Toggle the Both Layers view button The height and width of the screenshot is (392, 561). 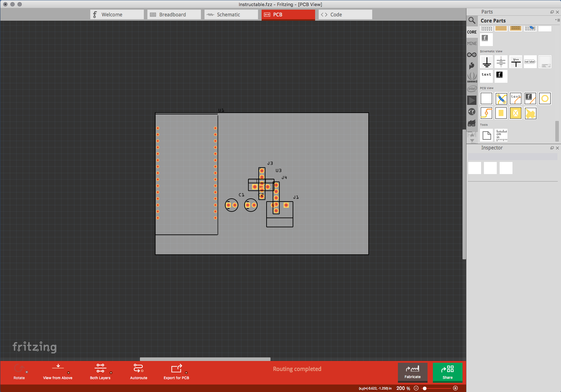100,372
